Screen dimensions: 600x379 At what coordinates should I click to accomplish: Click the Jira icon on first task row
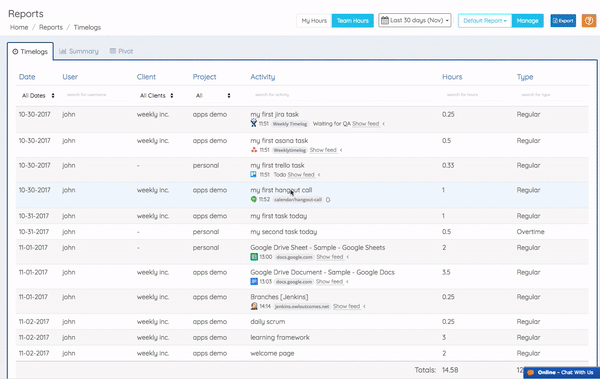[253, 123]
